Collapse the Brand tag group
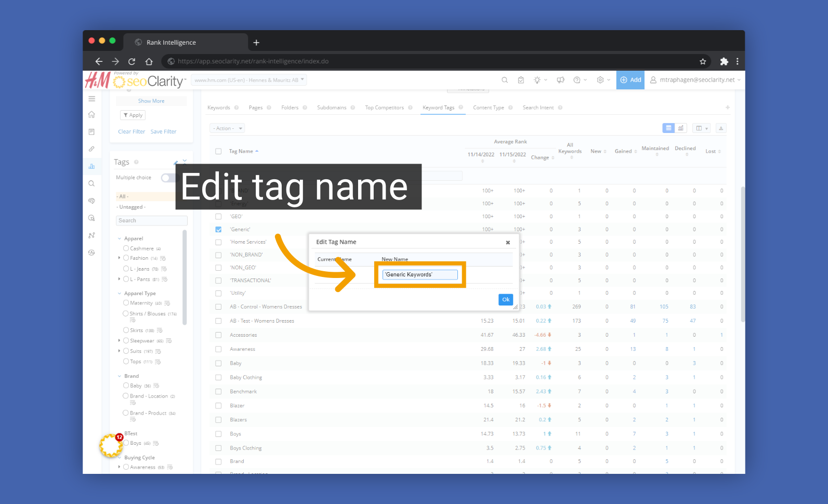Screen dimensions: 828x504 [x=120, y=376]
